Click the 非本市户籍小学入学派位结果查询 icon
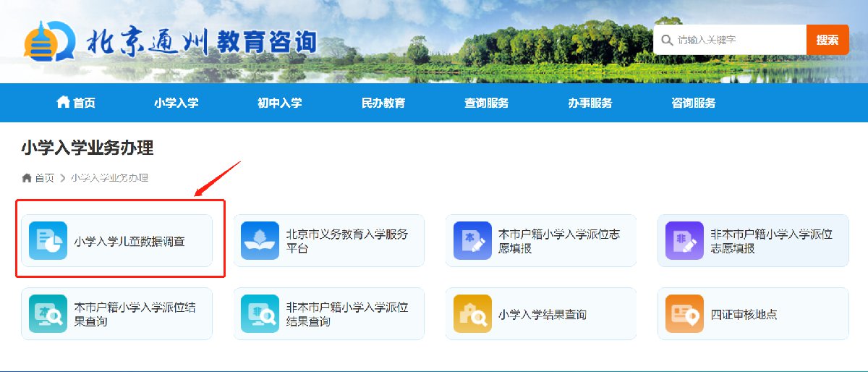The image size is (868, 372). (x=260, y=313)
